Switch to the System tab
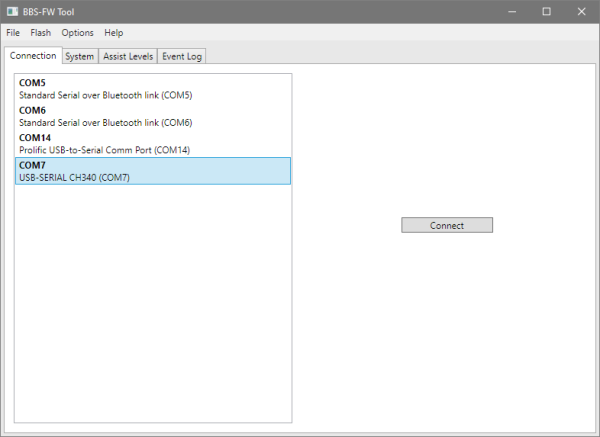600x437 pixels. [79, 56]
